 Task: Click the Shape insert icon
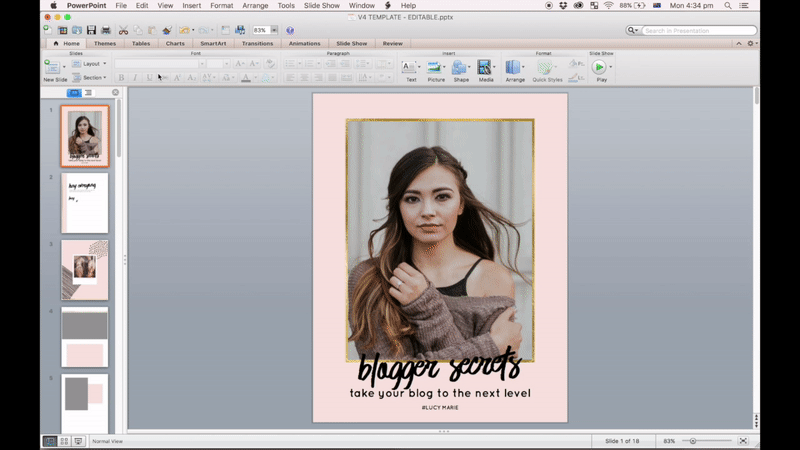460,69
